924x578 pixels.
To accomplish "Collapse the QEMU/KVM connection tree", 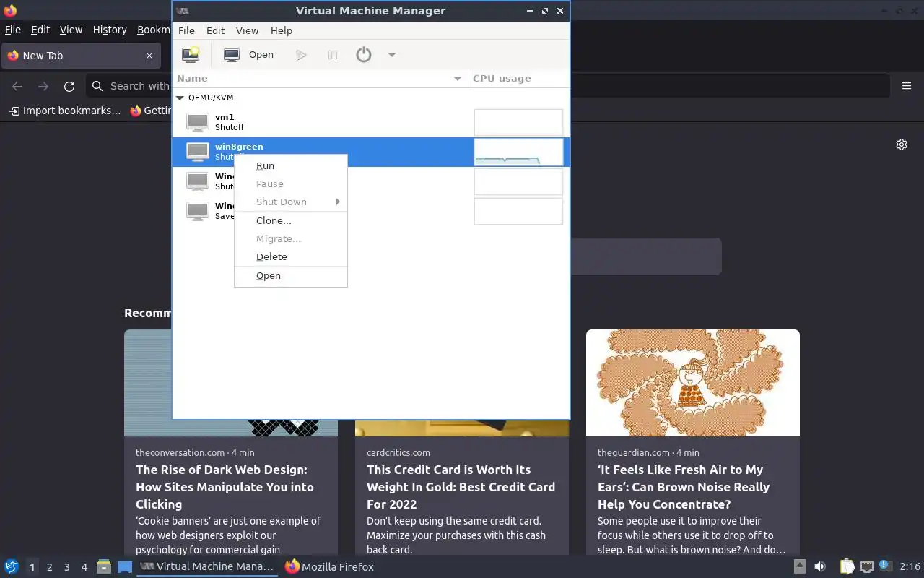I will pyautogui.click(x=181, y=98).
